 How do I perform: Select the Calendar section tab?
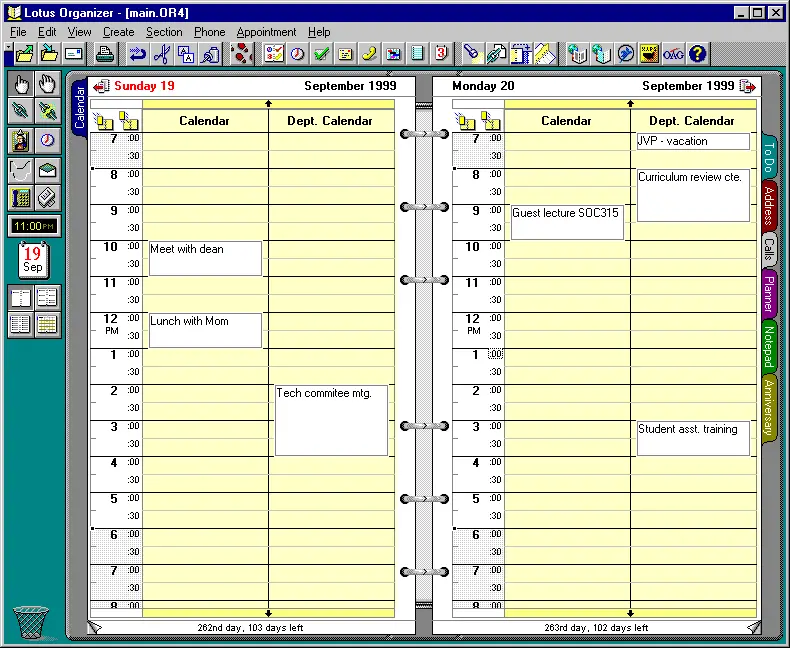click(80, 107)
